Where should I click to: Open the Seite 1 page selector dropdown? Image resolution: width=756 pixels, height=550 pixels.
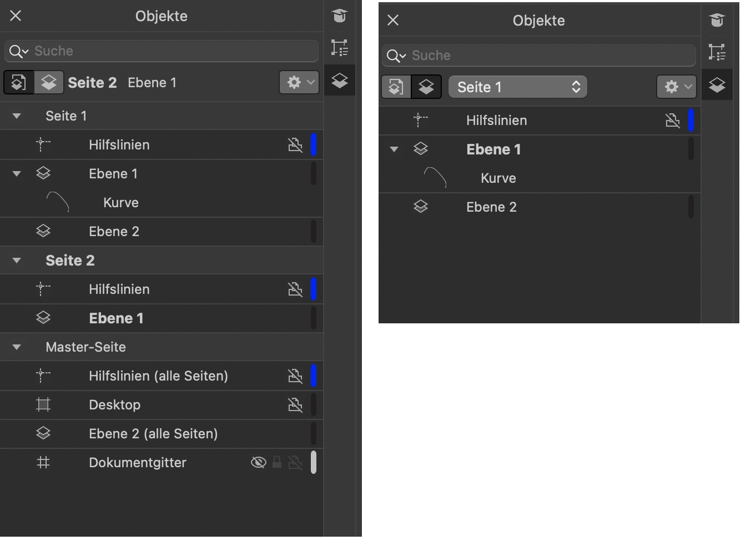pos(517,87)
